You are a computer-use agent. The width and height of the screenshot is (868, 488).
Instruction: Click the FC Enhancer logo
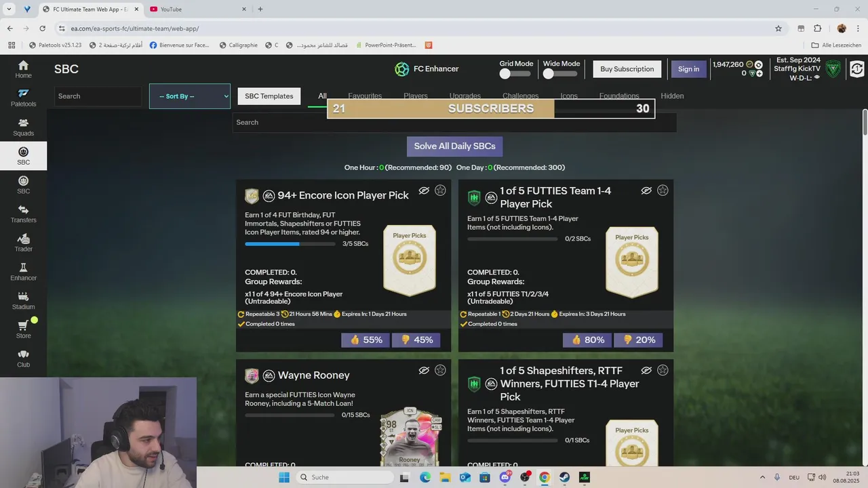(x=402, y=69)
